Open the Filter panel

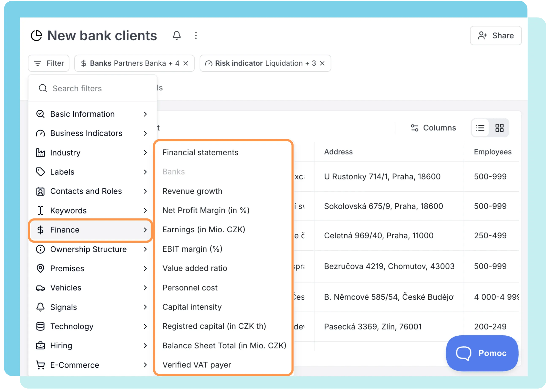49,63
